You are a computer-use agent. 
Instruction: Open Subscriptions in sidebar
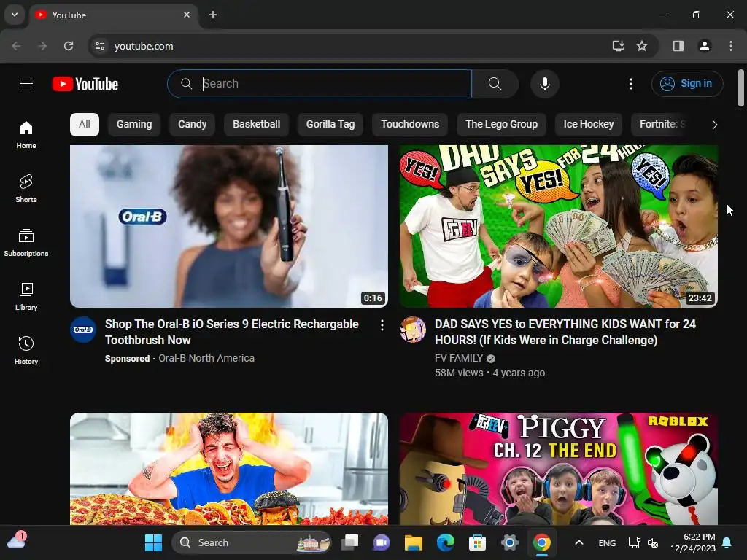26,242
